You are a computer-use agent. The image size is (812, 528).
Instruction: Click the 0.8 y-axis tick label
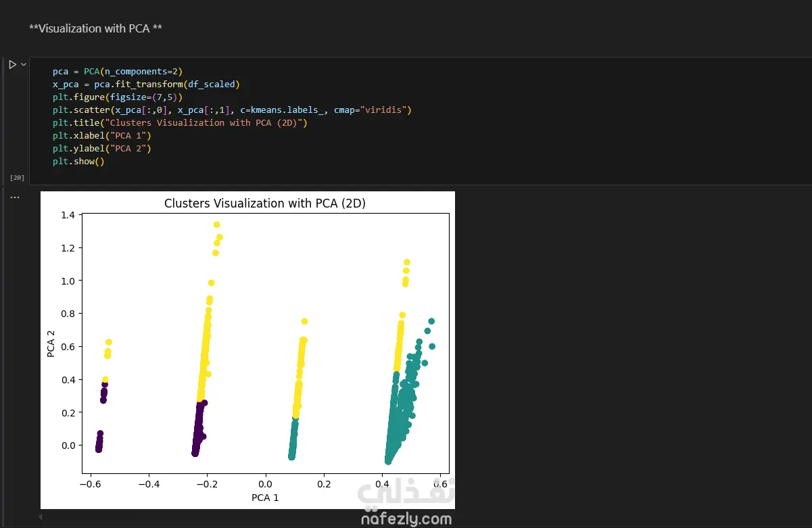70,314
